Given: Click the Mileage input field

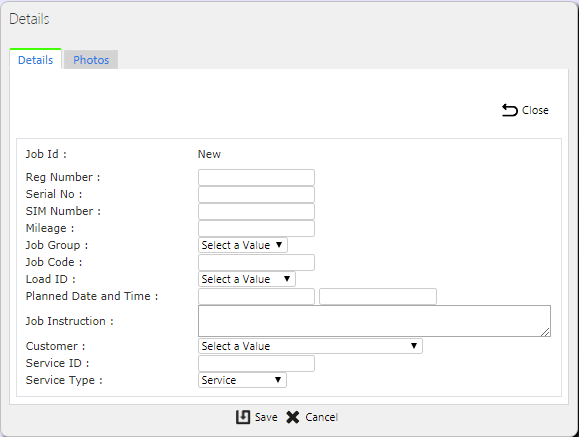Looking at the screenshot, I should 256,228.
